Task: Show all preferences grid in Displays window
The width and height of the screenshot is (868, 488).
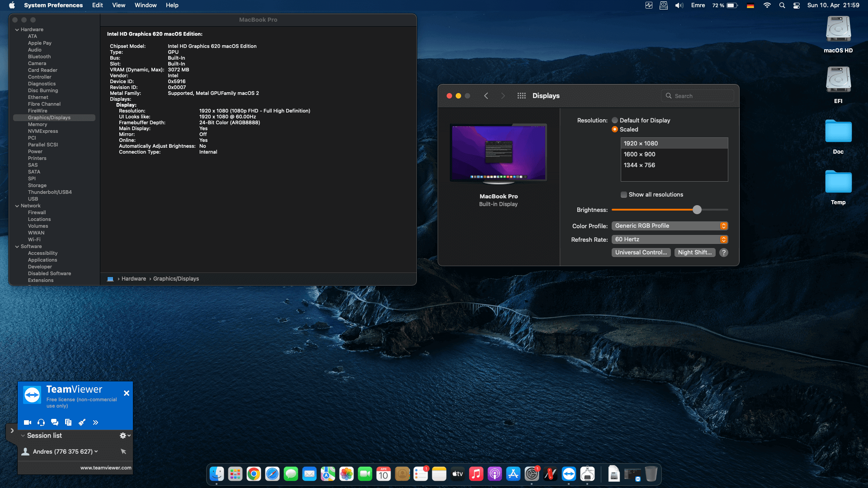Action: [x=522, y=96]
